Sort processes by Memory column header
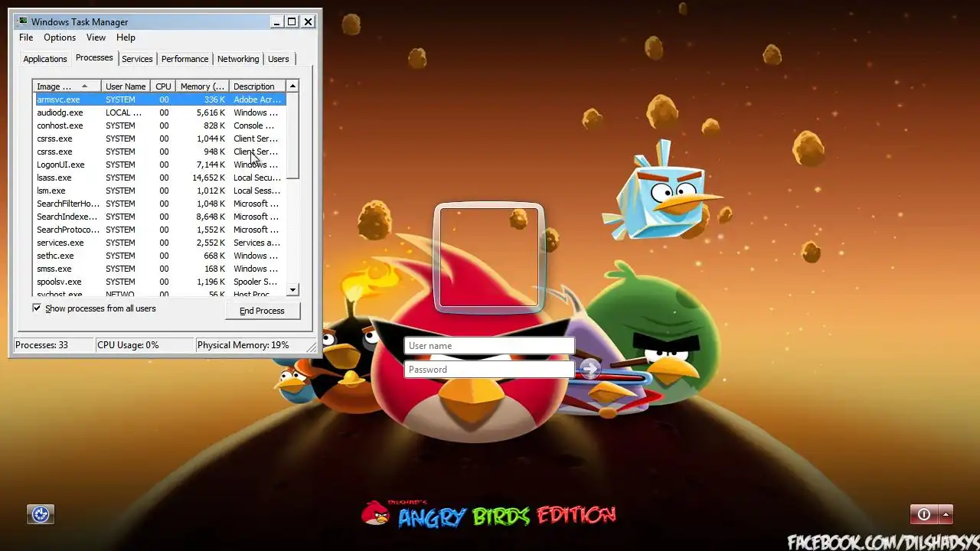 202,86
